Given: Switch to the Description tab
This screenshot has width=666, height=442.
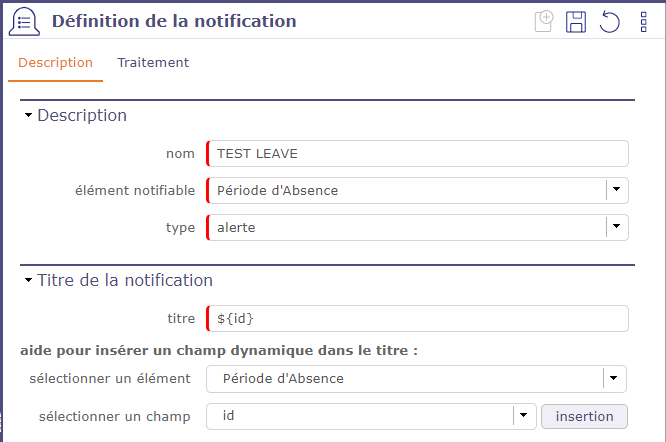Looking at the screenshot, I should 55,63.
